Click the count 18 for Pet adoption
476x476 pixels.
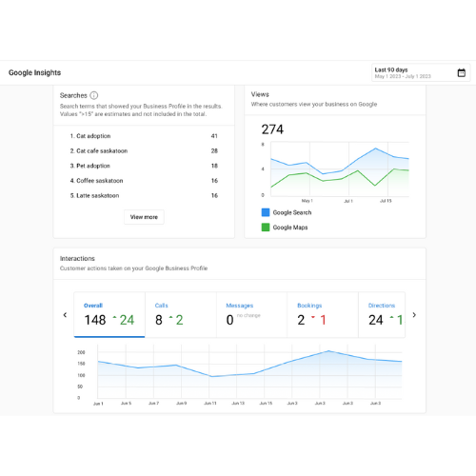coord(214,166)
